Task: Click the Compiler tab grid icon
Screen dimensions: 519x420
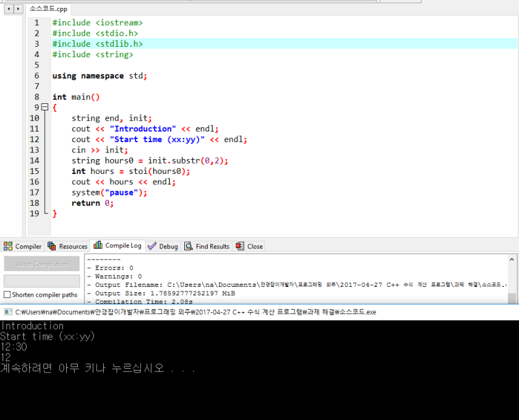Action: [x=8, y=246]
